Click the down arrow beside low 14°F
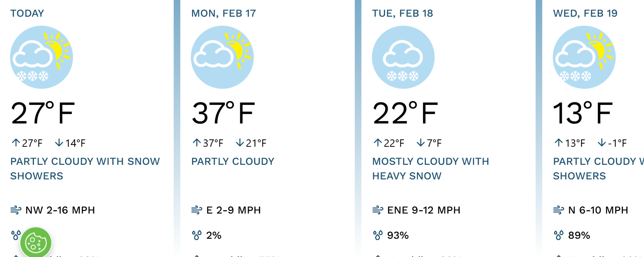 (59, 143)
